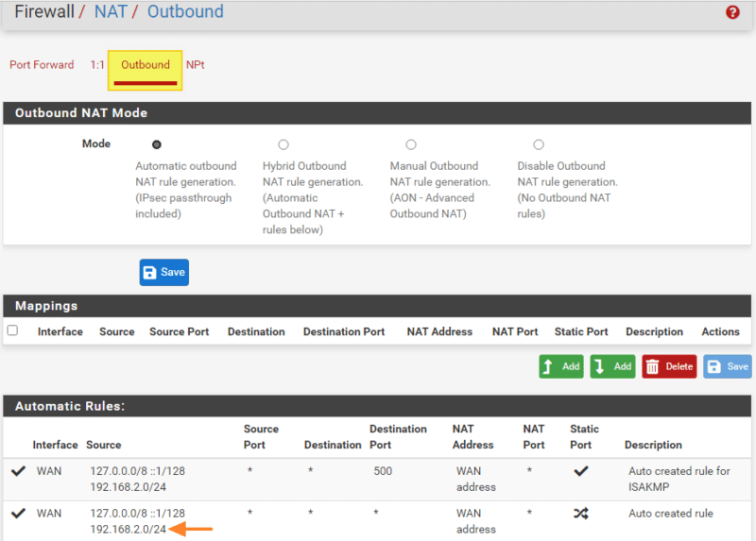The height and width of the screenshot is (541, 756).
Task: Tick the select-all Mappings checkbox
Action: click(x=12, y=330)
